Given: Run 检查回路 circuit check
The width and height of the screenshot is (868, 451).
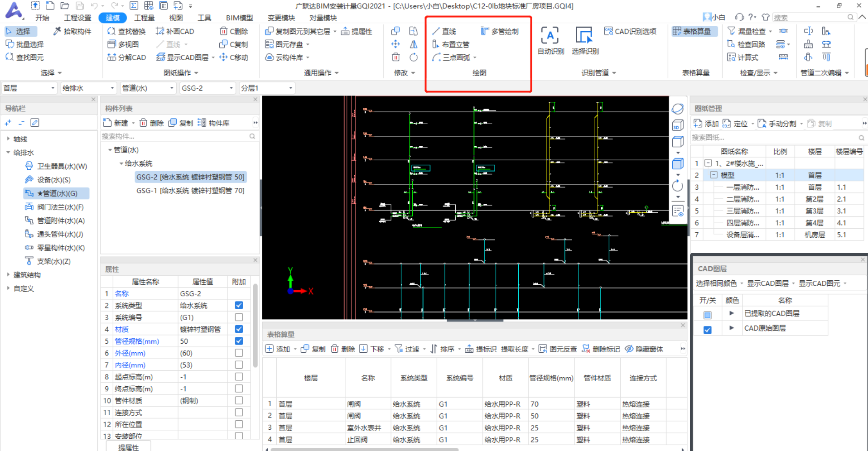Looking at the screenshot, I should [746, 44].
